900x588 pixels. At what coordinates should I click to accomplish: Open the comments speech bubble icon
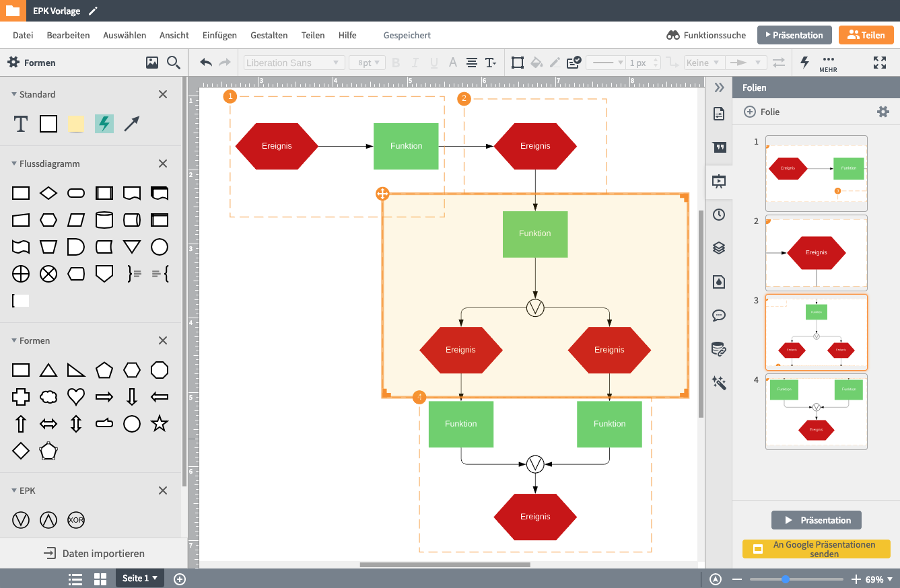[x=719, y=316]
